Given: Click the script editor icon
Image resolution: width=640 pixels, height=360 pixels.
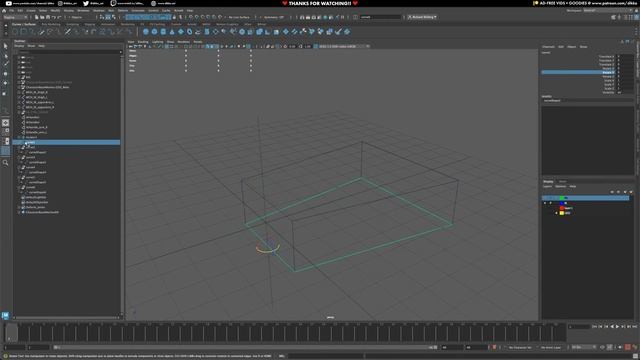Looking at the screenshot, I should (635, 356).
